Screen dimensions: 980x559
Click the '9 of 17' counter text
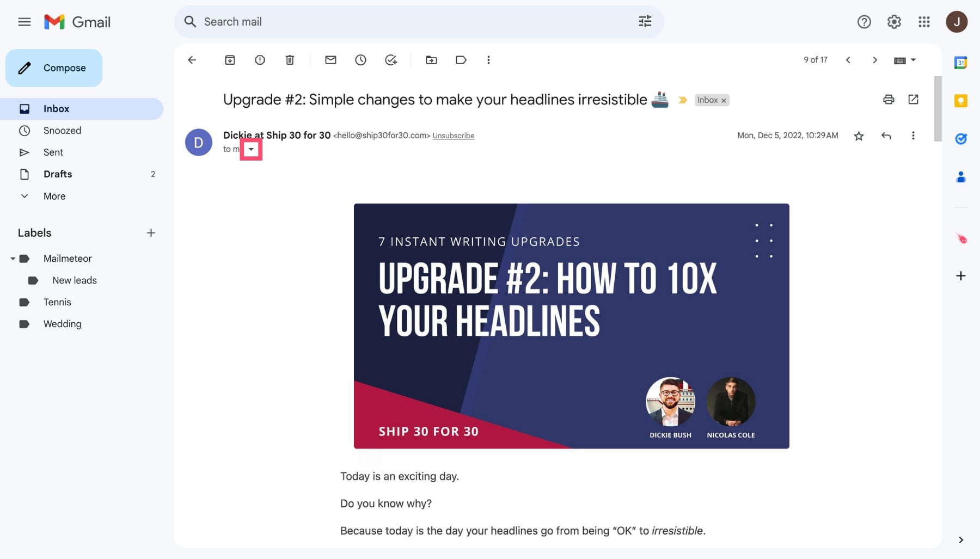(x=816, y=60)
